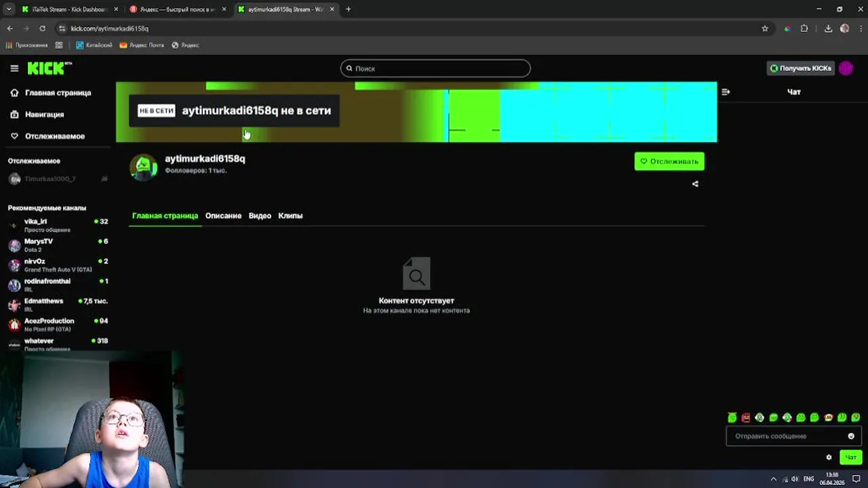
Task: Open Отслеживаемое sidebar link with heart icon
Action: (x=47, y=136)
